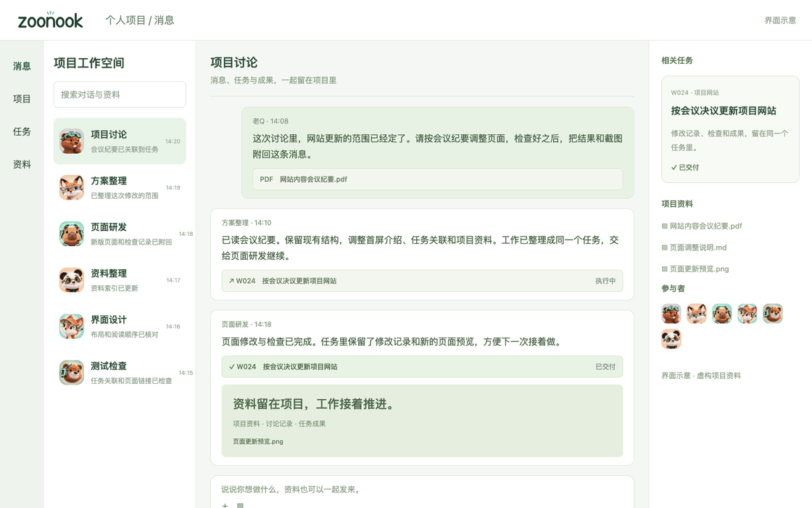Click message header 方案整理 · 14:10
The width and height of the screenshot is (812, 508).
pos(246,222)
